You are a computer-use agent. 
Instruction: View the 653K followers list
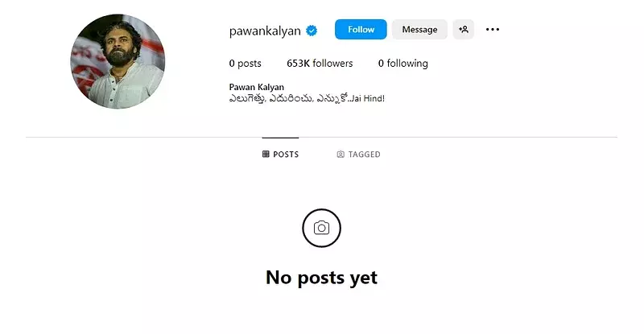(x=320, y=64)
